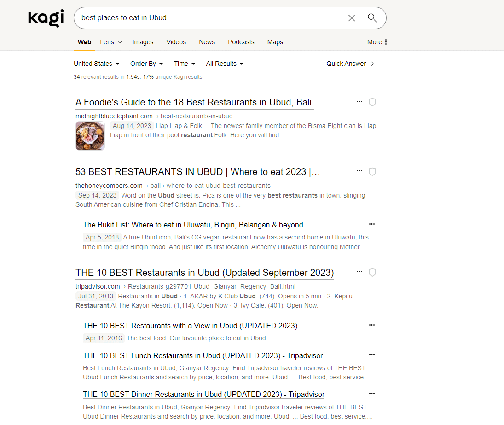Open the United States region dropdown

coord(97,64)
